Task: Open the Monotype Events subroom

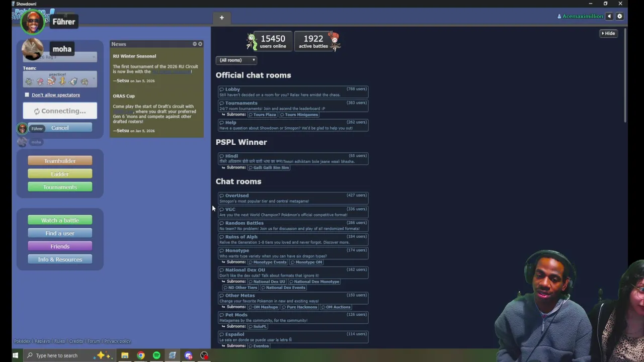Action: [267, 262]
